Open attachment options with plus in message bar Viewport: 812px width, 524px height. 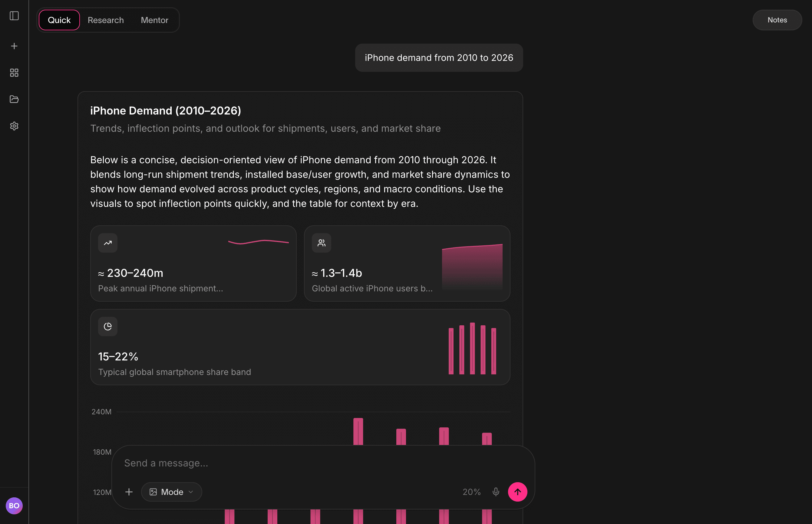(x=129, y=492)
